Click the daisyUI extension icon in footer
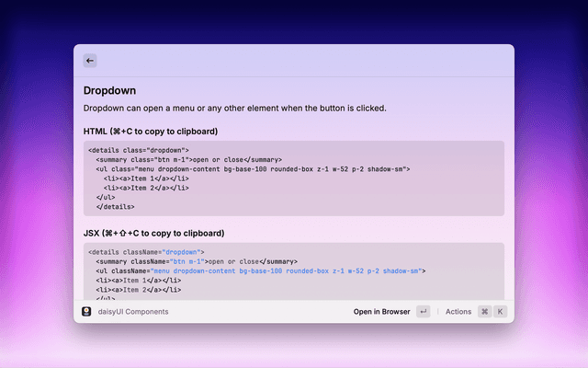This screenshot has width=588, height=368. click(86, 312)
